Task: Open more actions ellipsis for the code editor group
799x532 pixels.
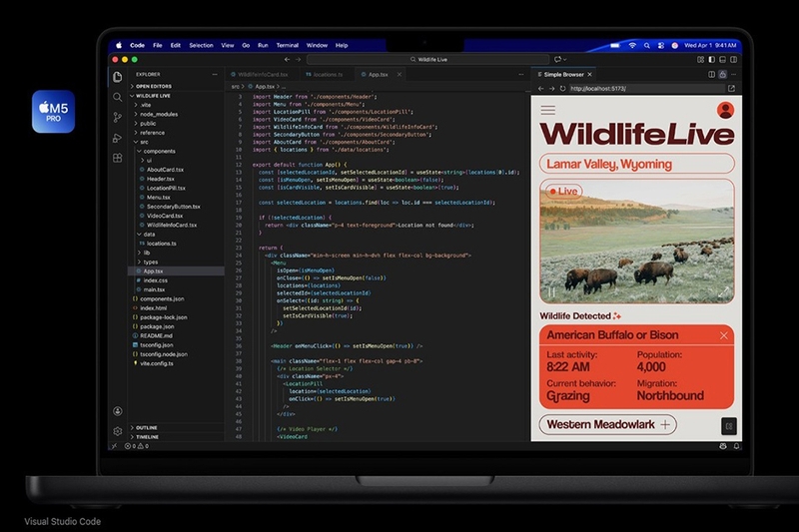Action: 520,74
